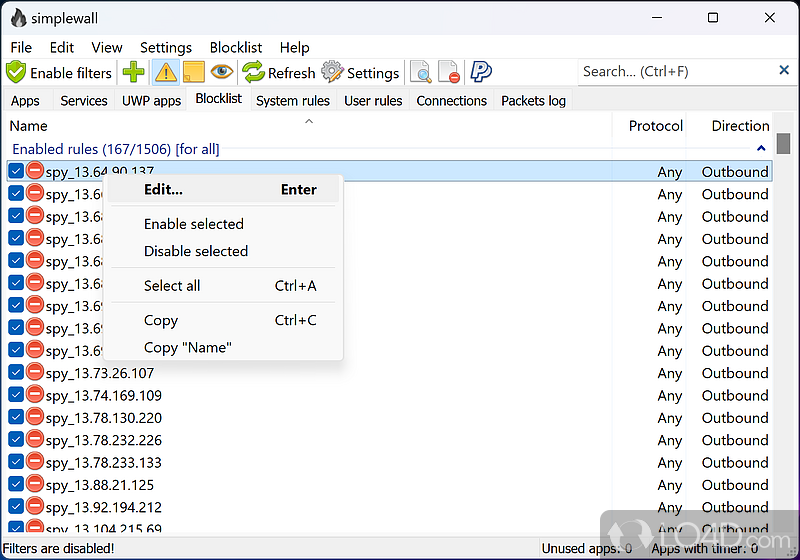Screen dimensions: 800x560
Task: Click the clear log document icon
Action: (x=449, y=72)
